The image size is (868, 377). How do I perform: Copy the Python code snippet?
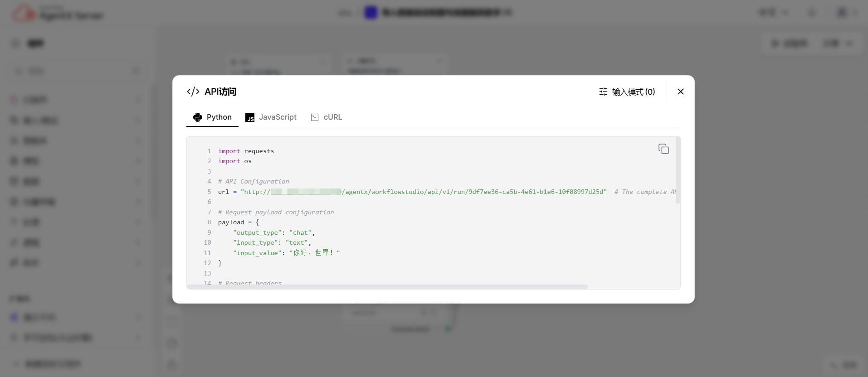(x=663, y=149)
